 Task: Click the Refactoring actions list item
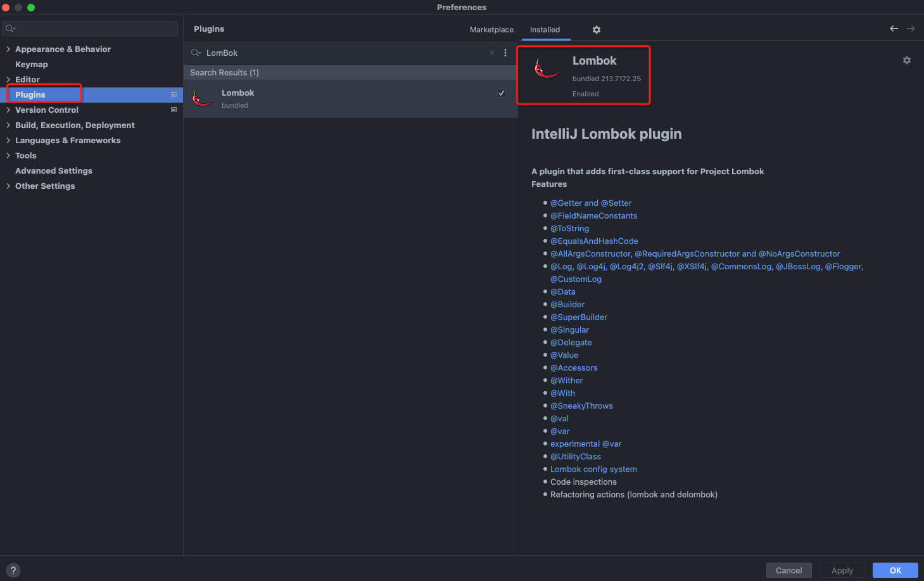click(634, 494)
